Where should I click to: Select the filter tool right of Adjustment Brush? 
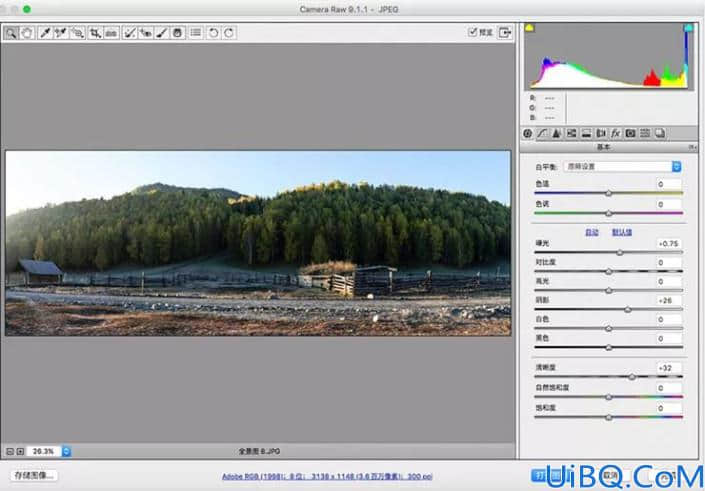[178, 33]
